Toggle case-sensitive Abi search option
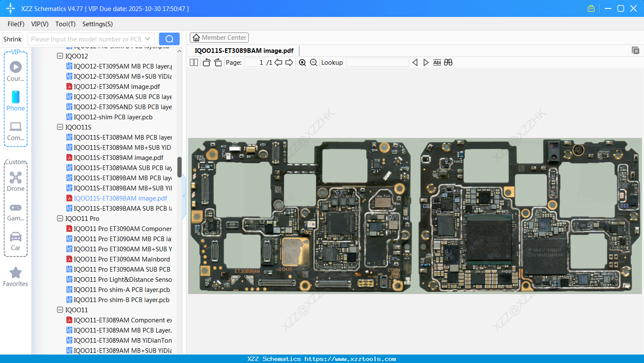This screenshot has width=644, height=363. (437, 62)
